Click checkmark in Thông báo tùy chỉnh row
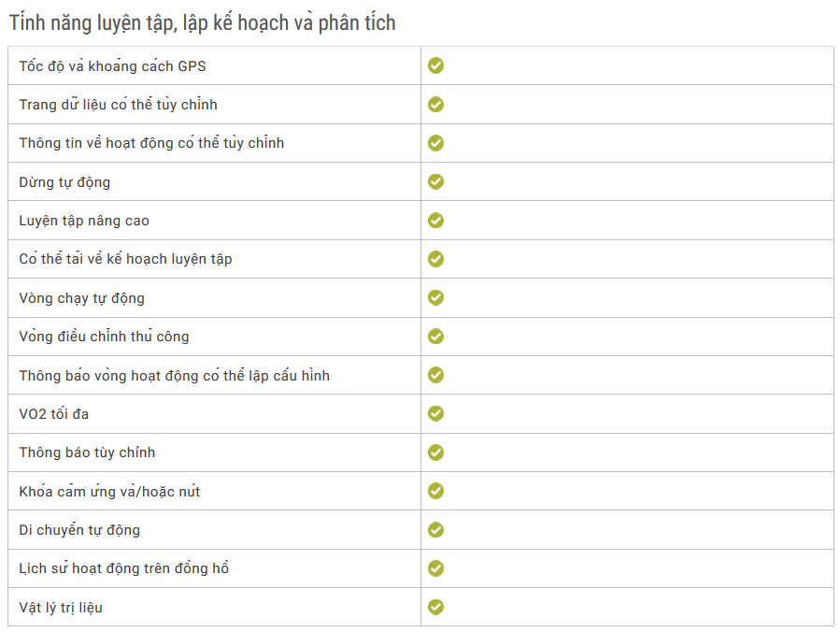840x632 pixels. click(435, 452)
